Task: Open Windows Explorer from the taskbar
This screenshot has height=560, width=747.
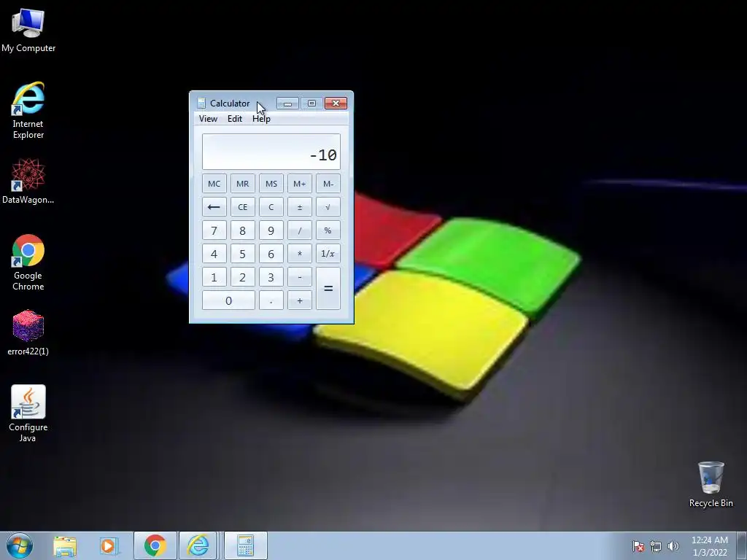Action: pos(65,545)
